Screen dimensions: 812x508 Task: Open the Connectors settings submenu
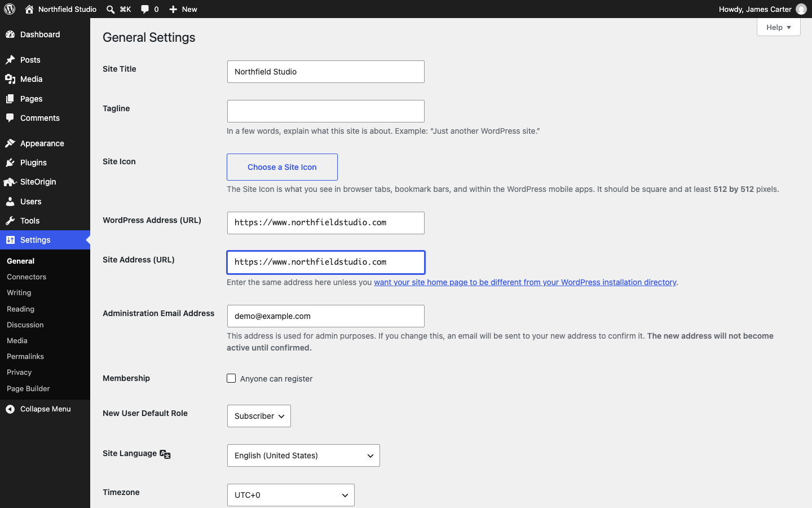27,277
